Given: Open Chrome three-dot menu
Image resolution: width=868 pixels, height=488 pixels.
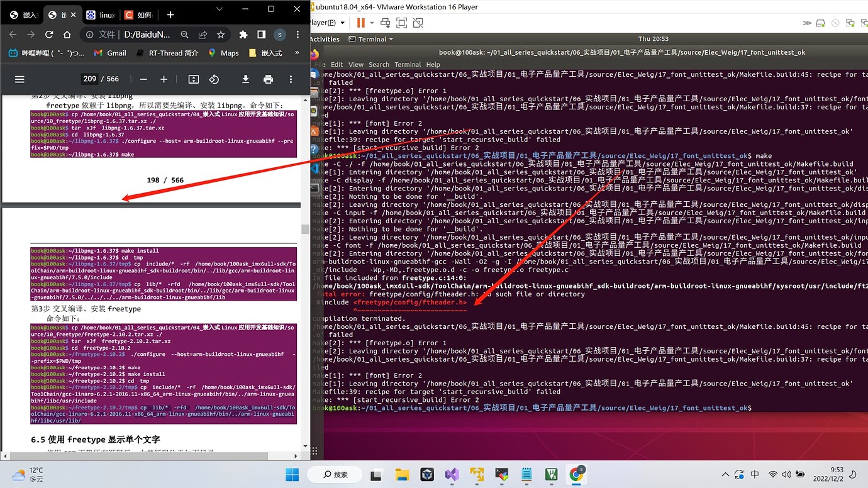Looking at the screenshot, I should point(298,35).
